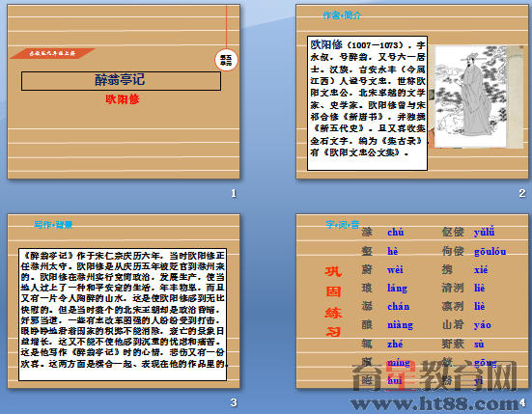This screenshot has width=532, height=414.
Task: Click the word 伛偻
Action: point(453,233)
